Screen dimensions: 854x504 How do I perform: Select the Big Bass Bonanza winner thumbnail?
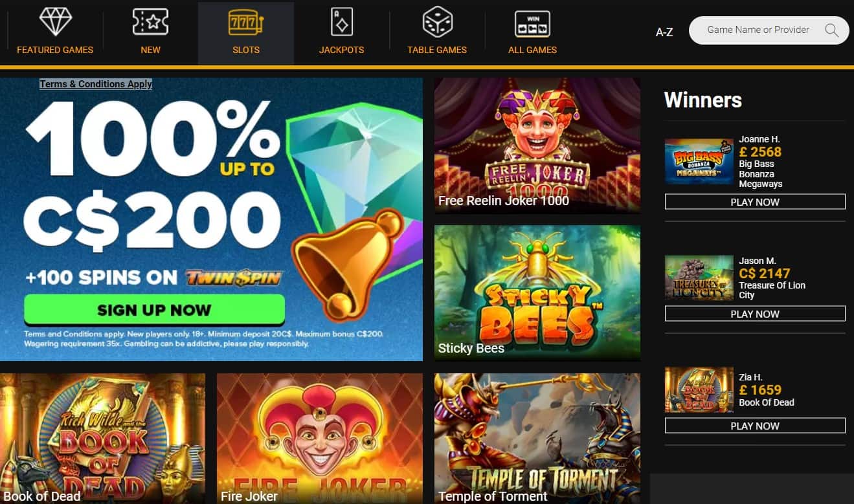pos(699,162)
